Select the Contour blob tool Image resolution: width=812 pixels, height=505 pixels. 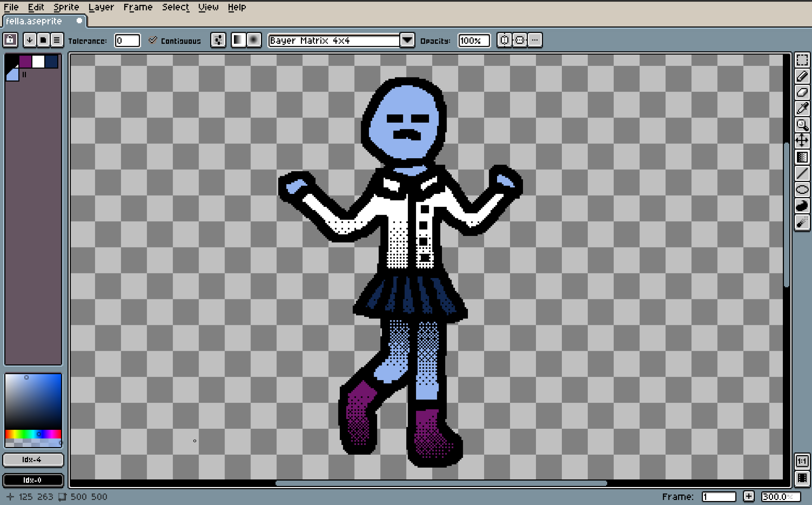(802, 206)
